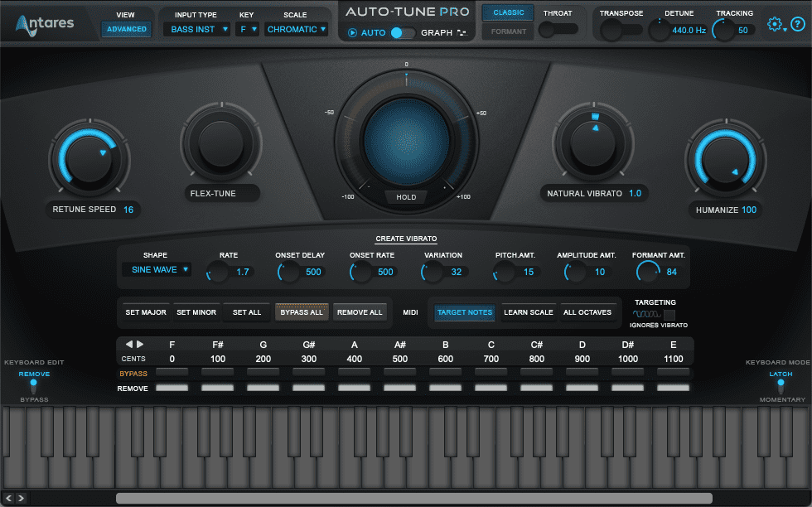The image size is (812, 507).
Task: Click the targeting vibrato waveform icon
Action: pos(646,314)
